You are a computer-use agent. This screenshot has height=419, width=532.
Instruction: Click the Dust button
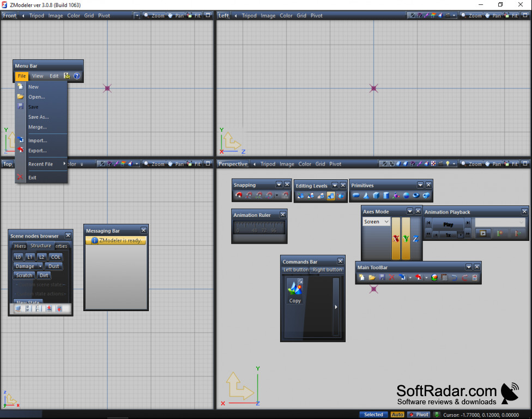pos(53,266)
